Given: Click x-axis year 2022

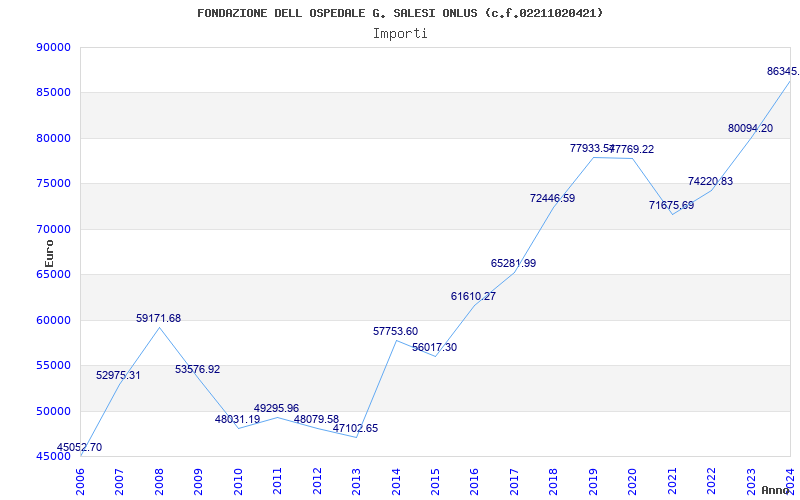Looking at the screenshot, I should pos(711,482).
